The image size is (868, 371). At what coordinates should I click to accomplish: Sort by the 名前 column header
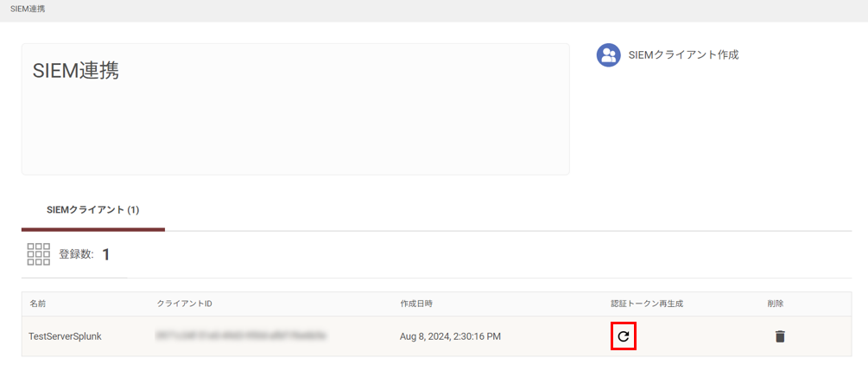(38, 304)
